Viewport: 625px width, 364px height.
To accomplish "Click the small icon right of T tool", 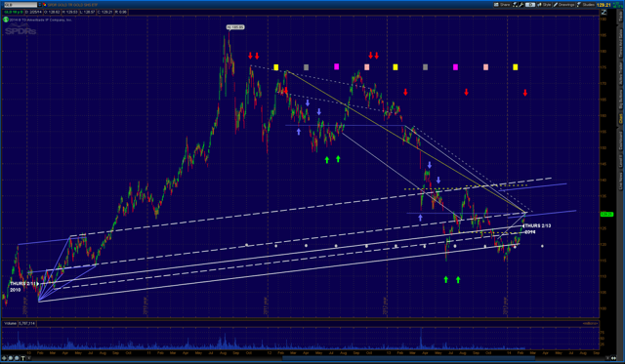I will pyautogui.click(x=29, y=358).
